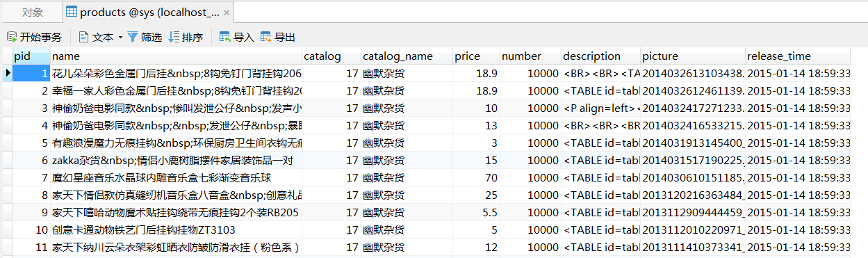Image resolution: width=868 pixels, height=258 pixels.
Task: Click the 导入 import icon
Action: (x=225, y=37)
